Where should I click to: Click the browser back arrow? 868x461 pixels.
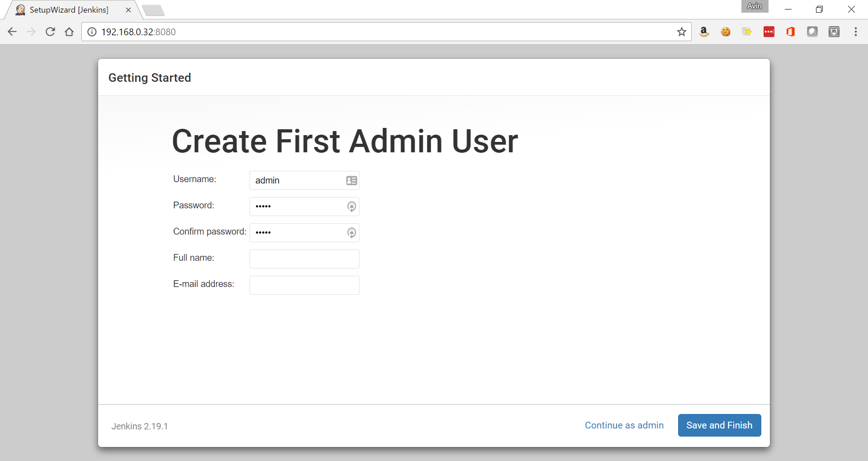[12, 32]
